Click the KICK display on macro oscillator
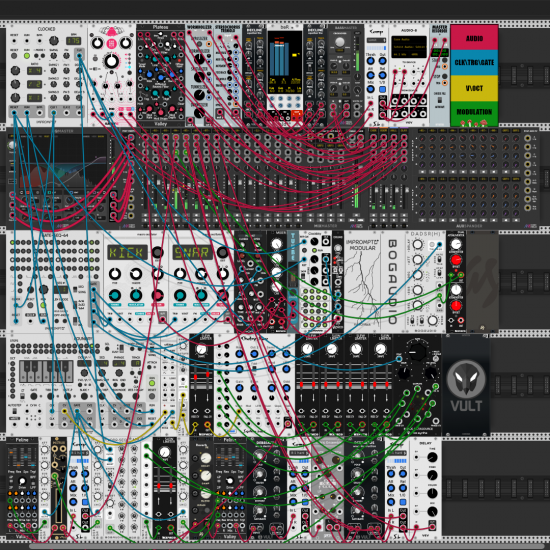The image size is (550, 550). (x=126, y=252)
